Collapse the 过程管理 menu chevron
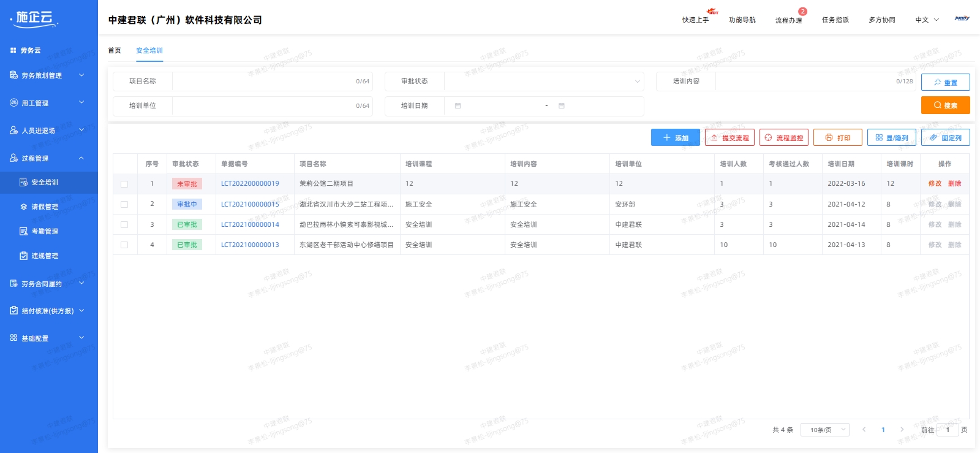 [x=81, y=158]
